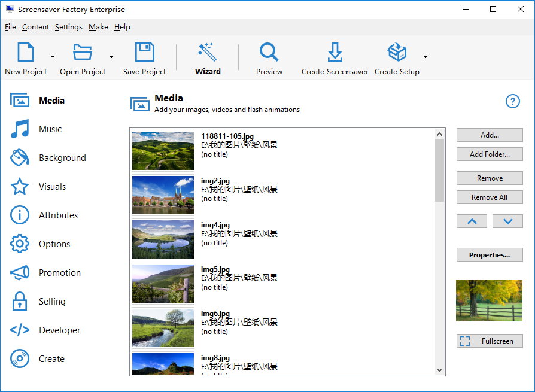Click the Developer sidebar label

[60, 330]
